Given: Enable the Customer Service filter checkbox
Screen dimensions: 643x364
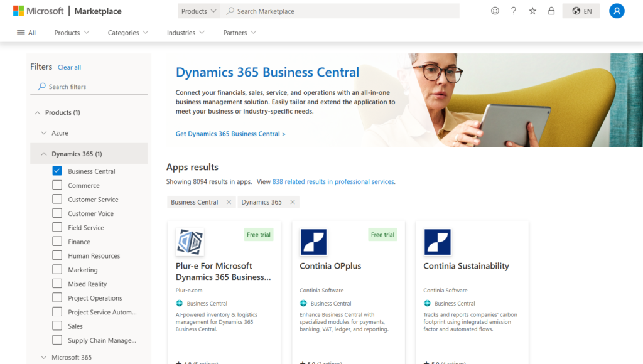Looking at the screenshot, I should (x=57, y=199).
